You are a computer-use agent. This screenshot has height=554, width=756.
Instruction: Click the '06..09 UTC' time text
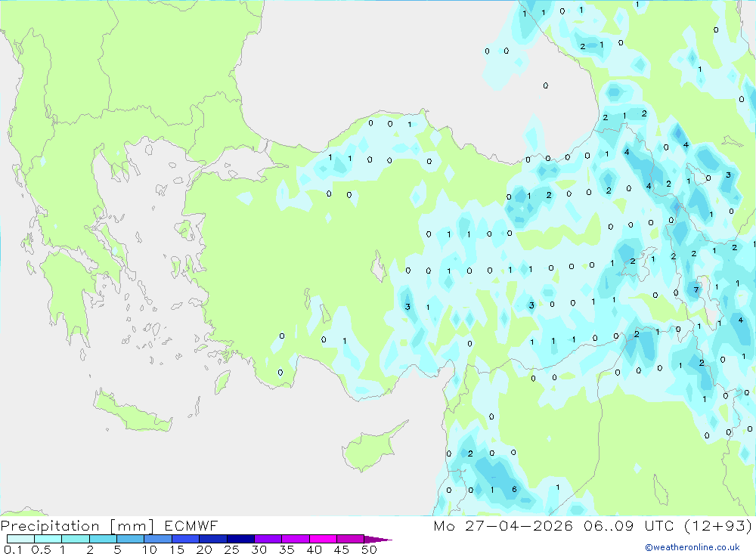[x=628, y=525]
